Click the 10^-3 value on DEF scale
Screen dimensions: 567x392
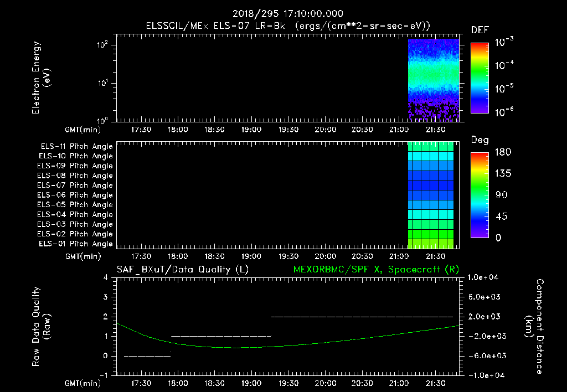504,42
